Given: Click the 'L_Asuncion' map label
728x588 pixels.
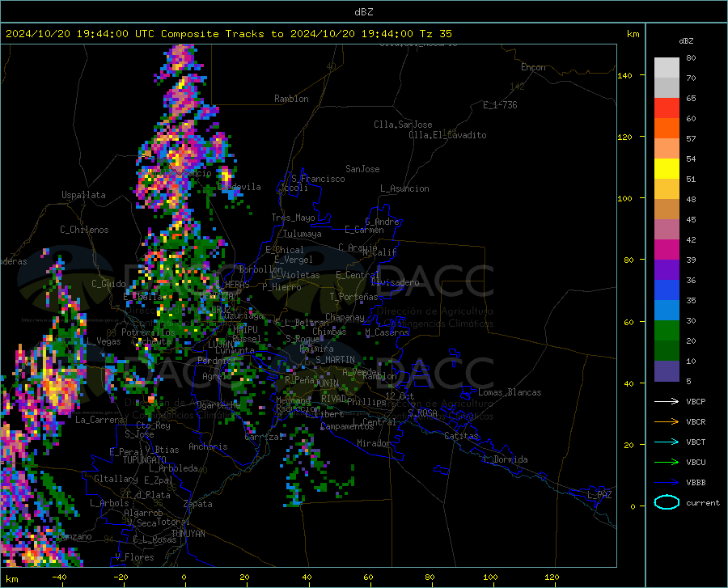Looking at the screenshot, I should [404, 188].
